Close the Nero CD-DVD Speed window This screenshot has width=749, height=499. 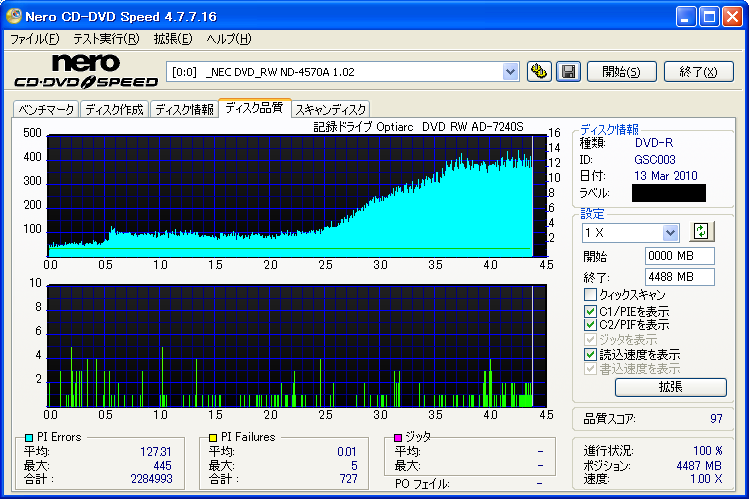pyautogui.click(x=732, y=17)
